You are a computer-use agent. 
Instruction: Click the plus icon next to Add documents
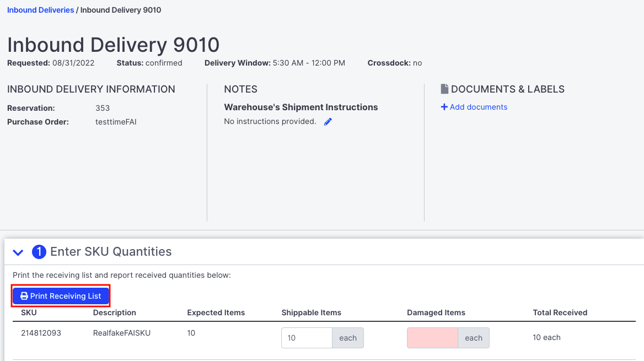click(444, 107)
